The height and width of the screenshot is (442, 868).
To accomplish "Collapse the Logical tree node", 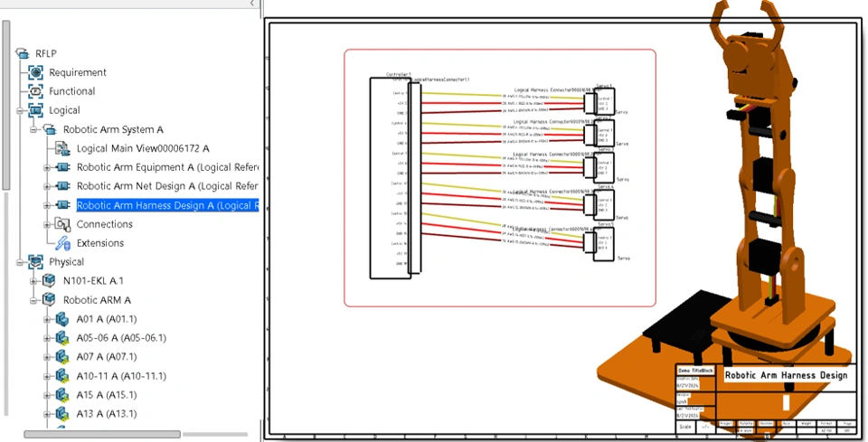I will [20, 110].
